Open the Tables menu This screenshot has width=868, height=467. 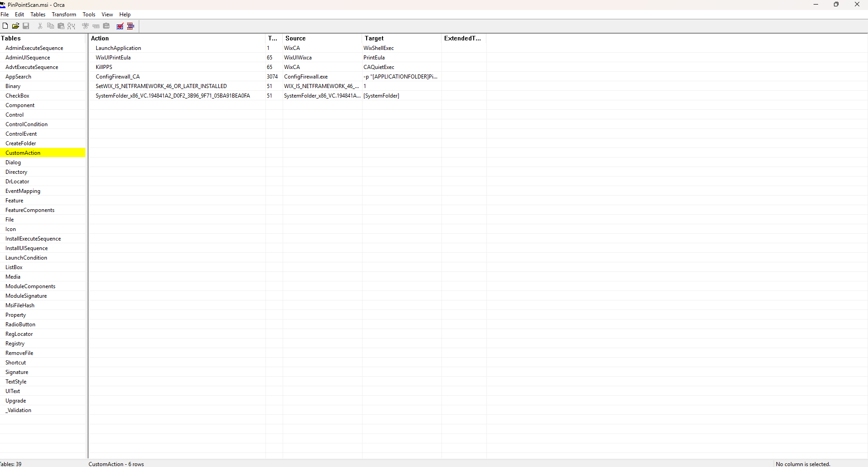pyautogui.click(x=37, y=14)
